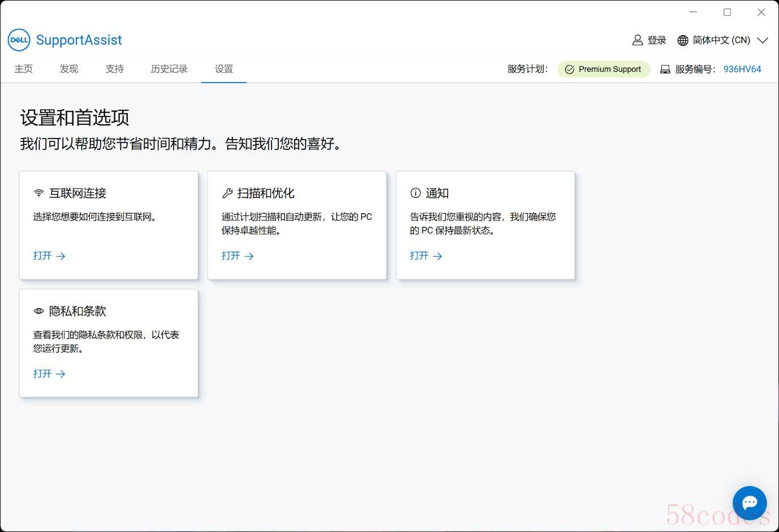Open the chat assistant bubble
This screenshot has height=532, width=779.
[x=749, y=503]
